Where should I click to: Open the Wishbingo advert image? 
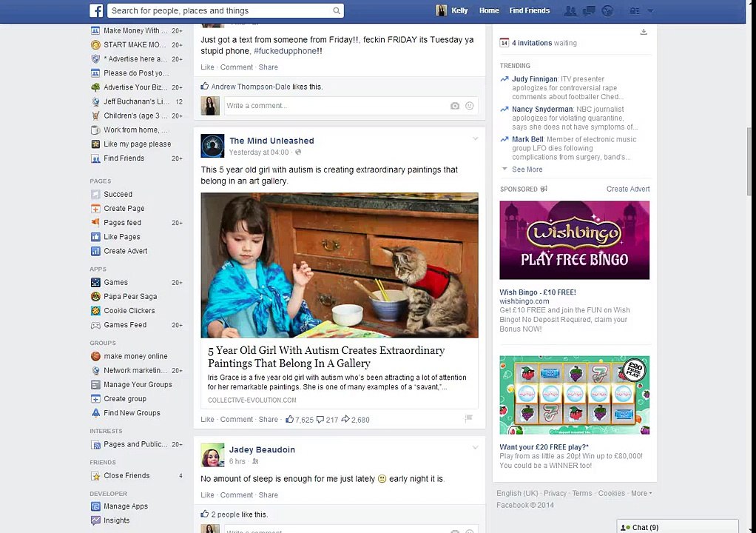574,240
